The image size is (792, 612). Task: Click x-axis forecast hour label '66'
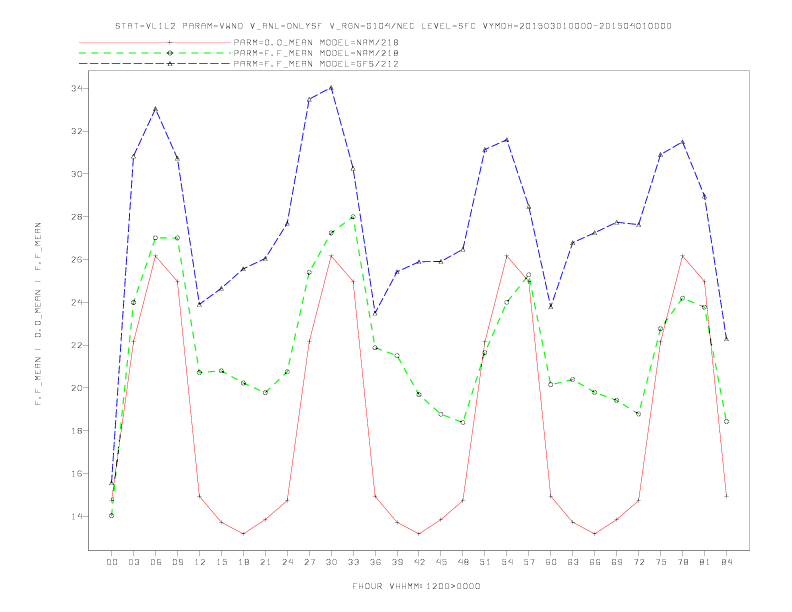[595, 562]
